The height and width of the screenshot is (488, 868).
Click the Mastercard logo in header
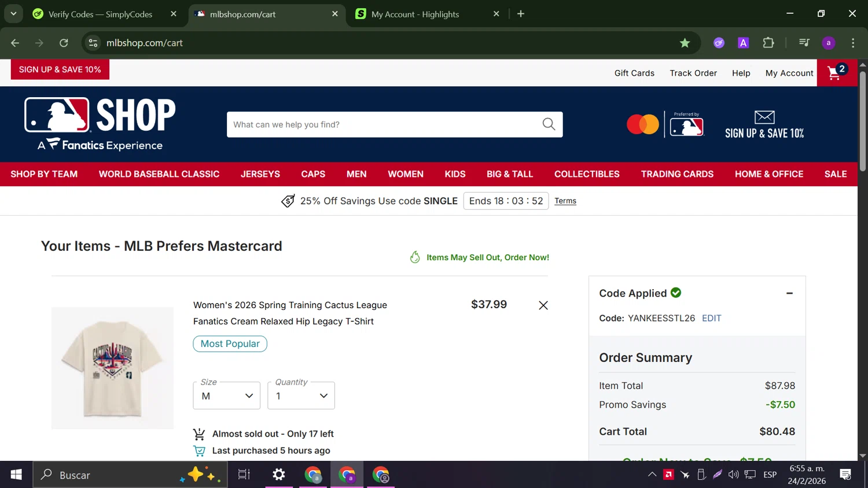pyautogui.click(x=642, y=124)
